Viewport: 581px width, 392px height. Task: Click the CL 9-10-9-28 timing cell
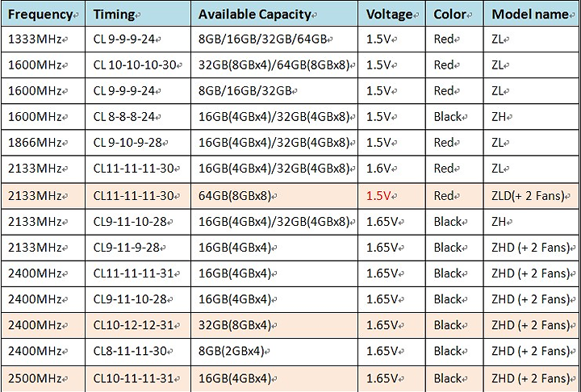[x=131, y=143]
